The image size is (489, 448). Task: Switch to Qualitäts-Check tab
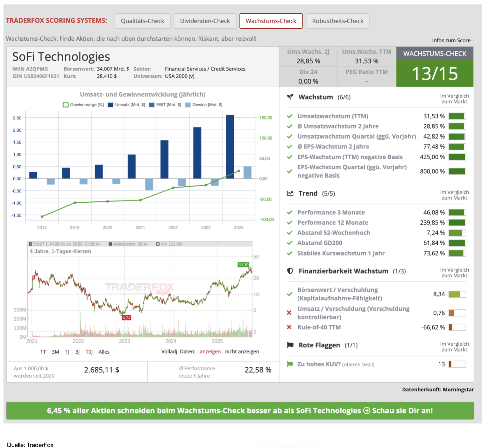143,21
